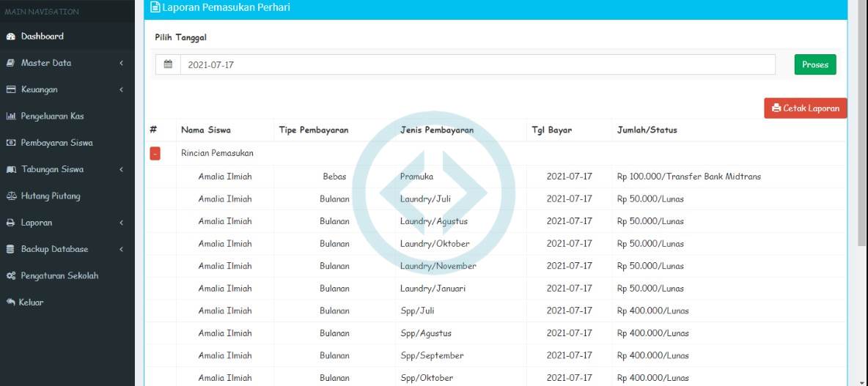Click the Pengeluaran Kas chart icon

tap(10, 116)
